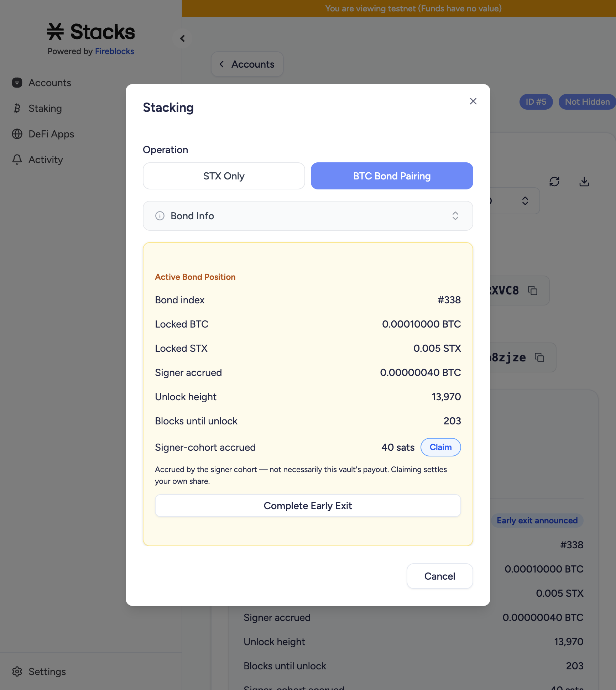Close the Stacking dialog with X icon

click(x=473, y=101)
